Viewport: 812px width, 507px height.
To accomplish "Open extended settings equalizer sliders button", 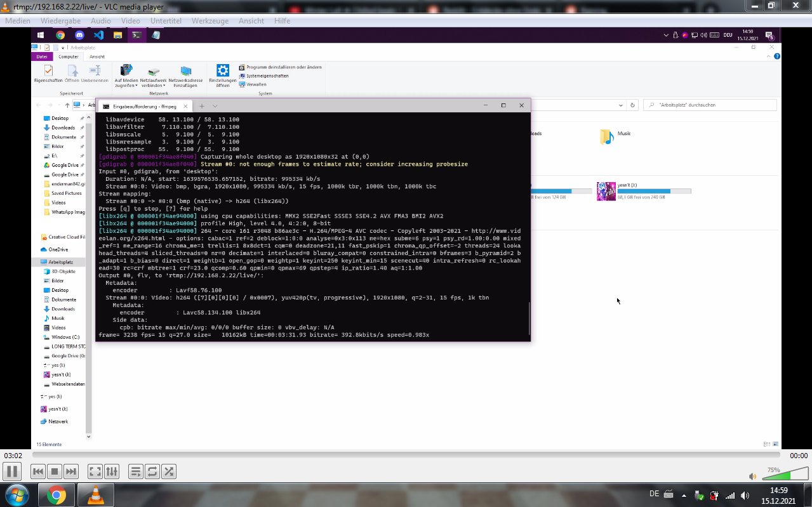I will tap(112, 471).
